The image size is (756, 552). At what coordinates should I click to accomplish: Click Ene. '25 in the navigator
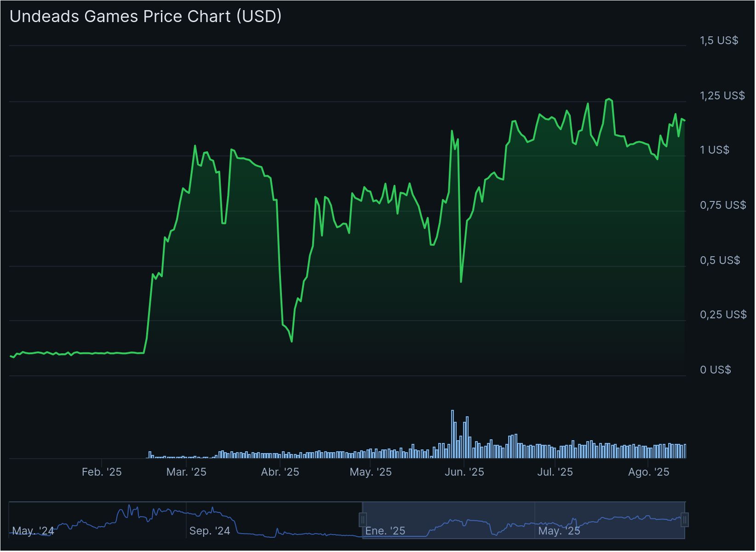(385, 531)
